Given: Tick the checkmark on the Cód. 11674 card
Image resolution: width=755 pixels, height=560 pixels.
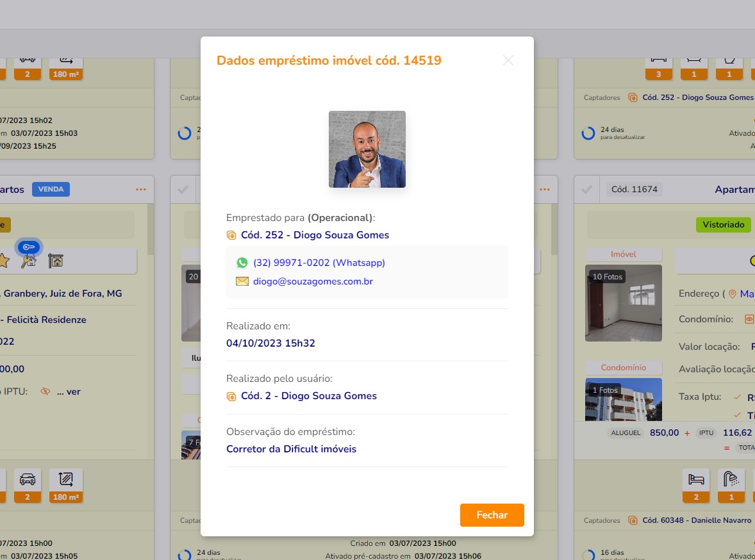Looking at the screenshot, I should 586,190.
